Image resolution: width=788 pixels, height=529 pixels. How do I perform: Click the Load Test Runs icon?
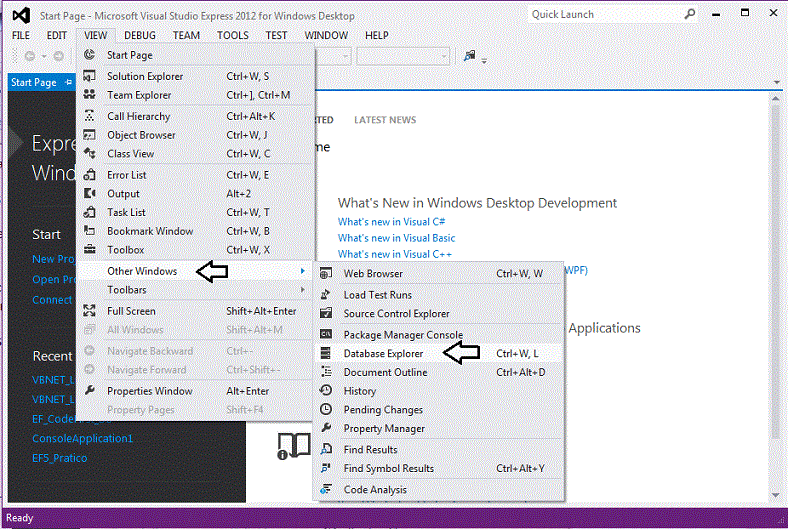[326, 294]
